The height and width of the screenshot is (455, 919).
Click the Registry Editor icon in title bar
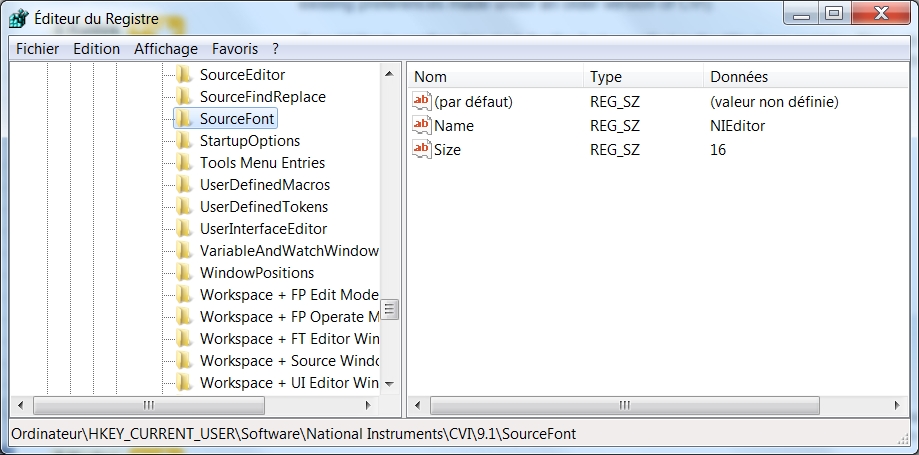tap(18, 16)
